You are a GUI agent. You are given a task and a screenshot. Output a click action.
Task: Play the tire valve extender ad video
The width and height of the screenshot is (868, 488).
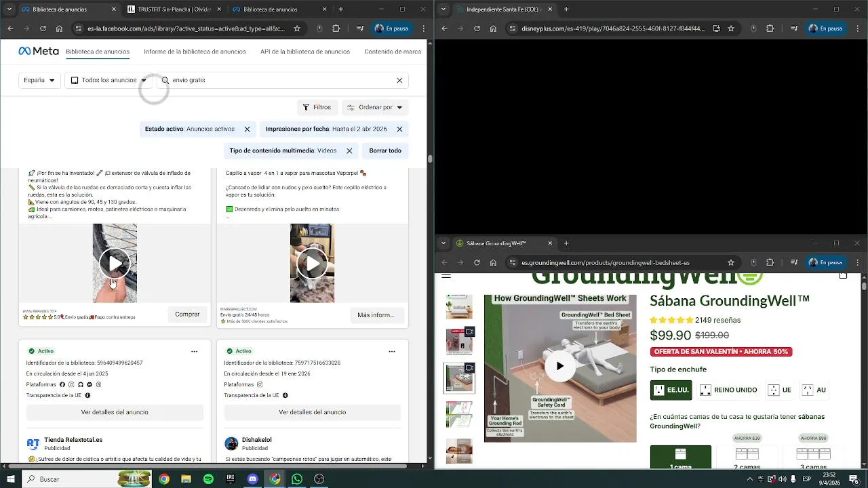pos(115,263)
